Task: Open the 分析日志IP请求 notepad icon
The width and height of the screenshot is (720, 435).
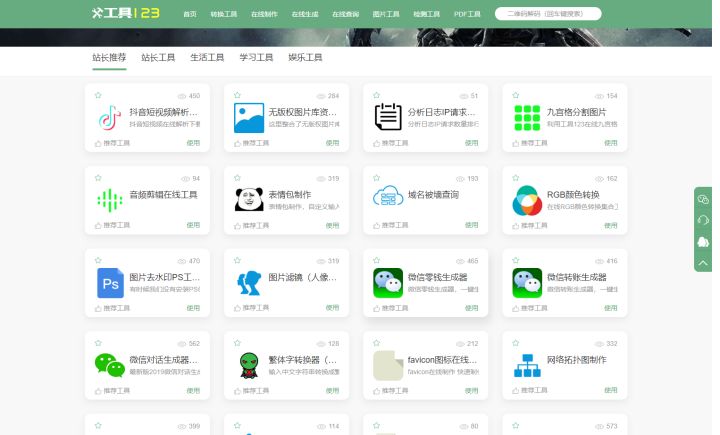Action: 388,117
